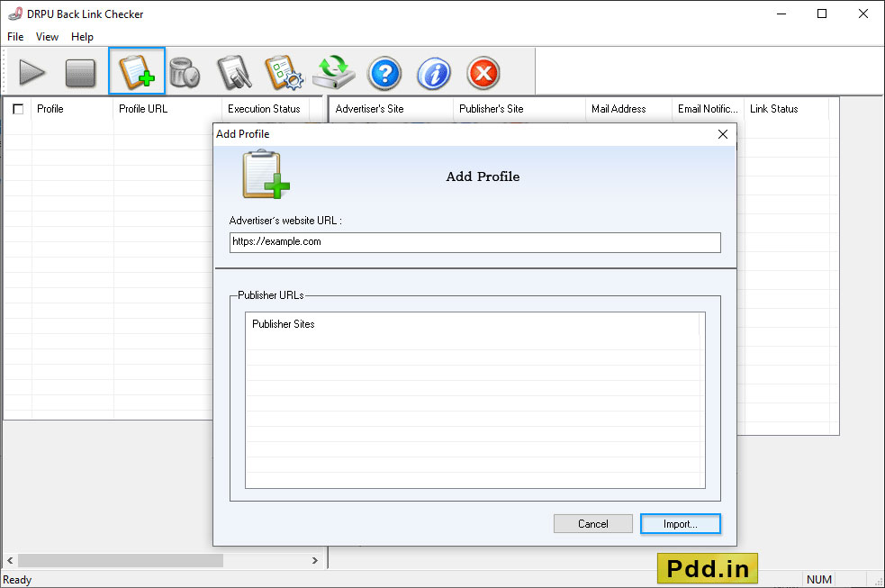Delete profile via trash can toolbar icon
The width and height of the screenshot is (885, 588).
[185, 72]
